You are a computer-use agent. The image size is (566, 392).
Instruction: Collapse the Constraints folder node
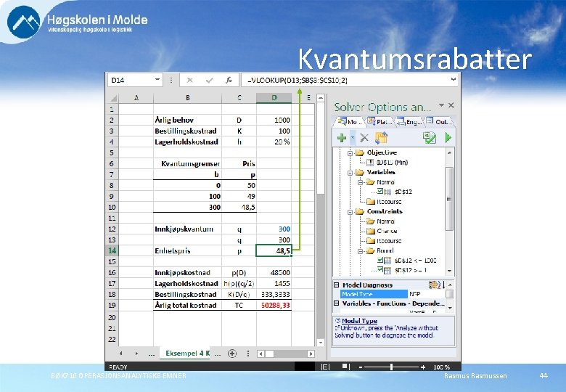(350, 212)
